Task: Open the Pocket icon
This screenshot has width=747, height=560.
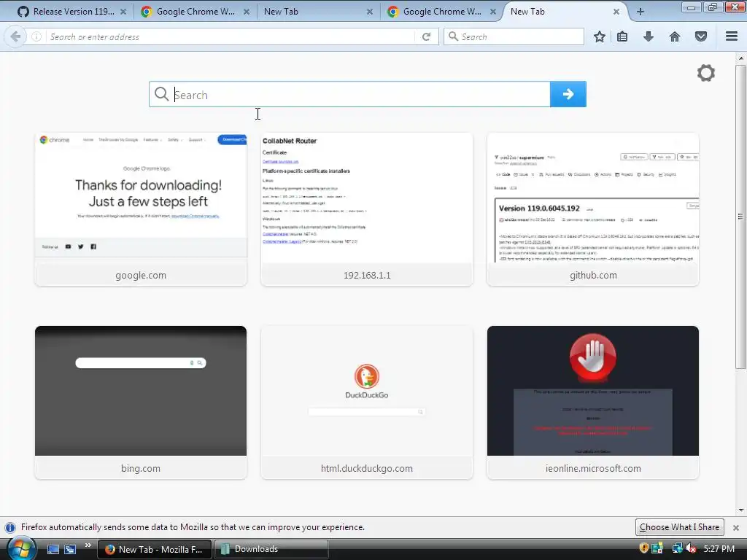Action: [x=701, y=36]
